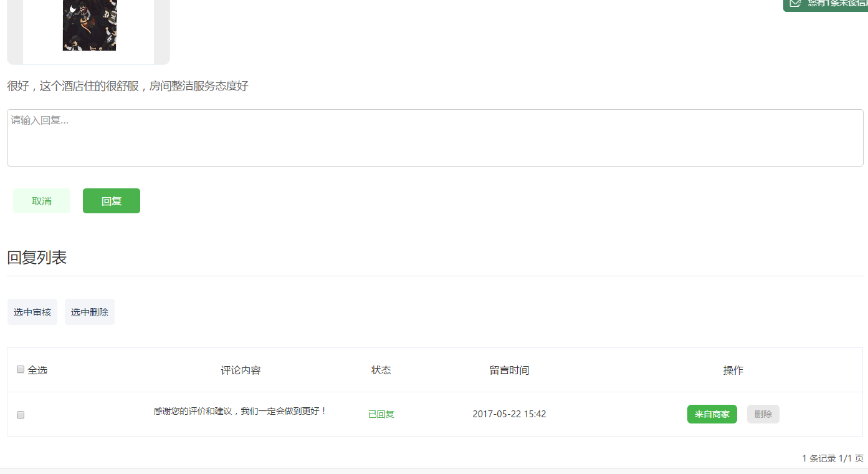This screenshot has height=474, width=868.
Task: Click the 评论内容 column header
Action: click(x=241, y=370)
